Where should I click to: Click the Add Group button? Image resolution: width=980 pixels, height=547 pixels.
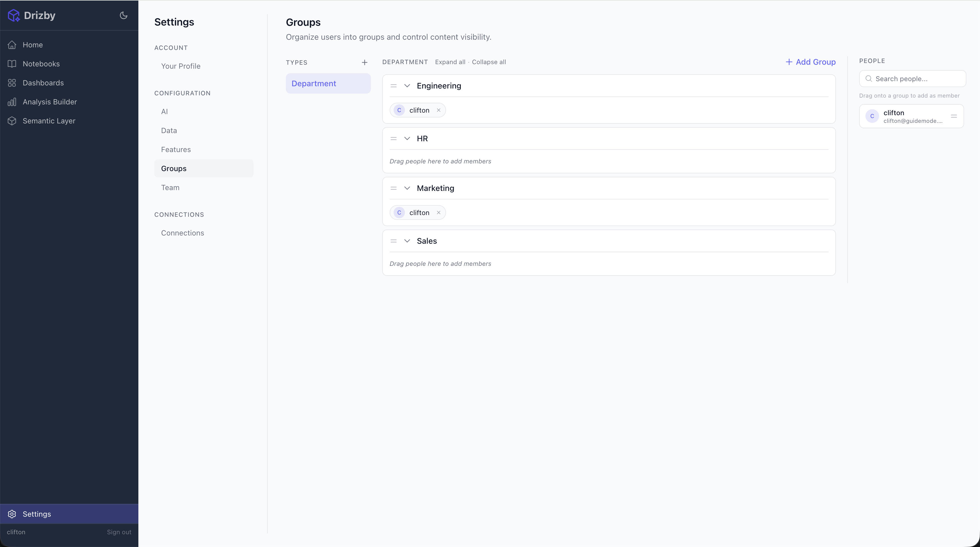pos(810,62)
